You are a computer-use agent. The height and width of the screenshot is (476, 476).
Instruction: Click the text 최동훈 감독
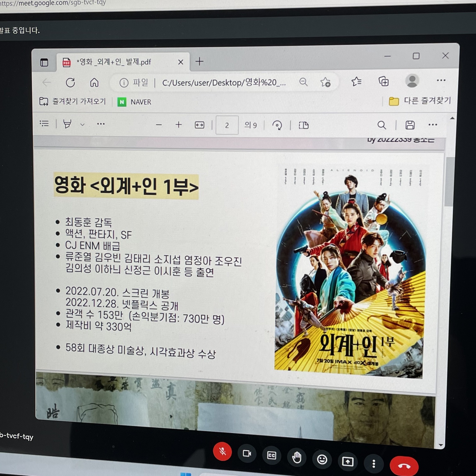click(88, 222)
